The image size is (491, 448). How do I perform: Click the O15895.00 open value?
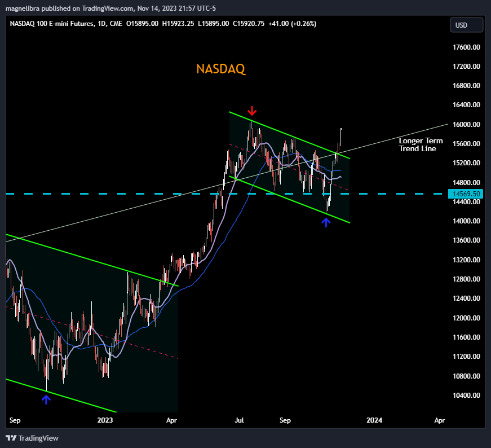coord(142,24)
